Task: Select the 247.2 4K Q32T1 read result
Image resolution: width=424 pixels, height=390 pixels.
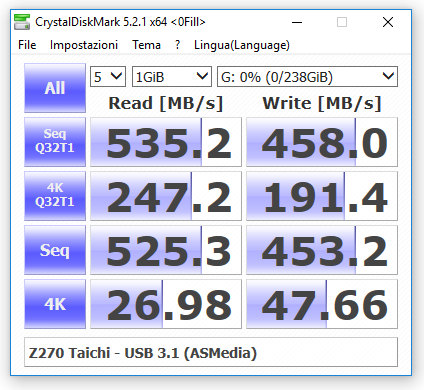Action: pyautogui.click(x=166, y=196)
